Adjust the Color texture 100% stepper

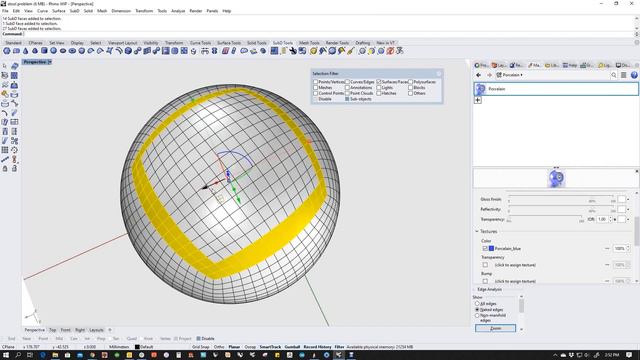click(x=628, y=248)
